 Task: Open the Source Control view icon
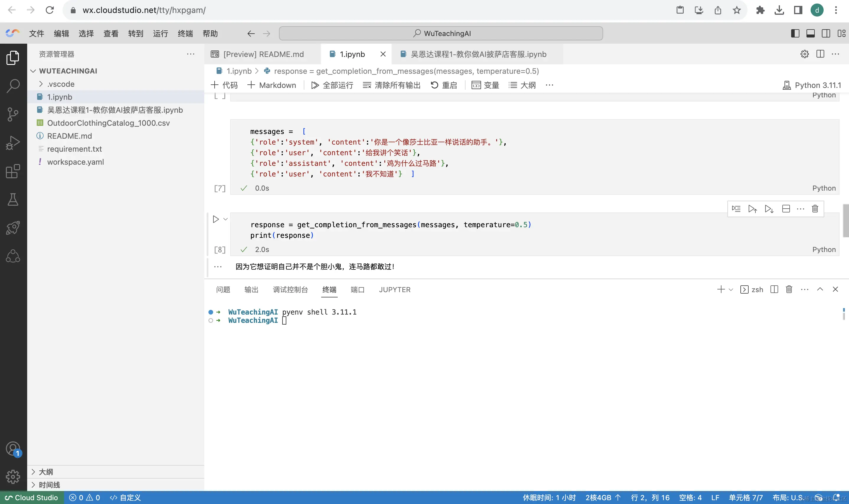click(13, 114)
